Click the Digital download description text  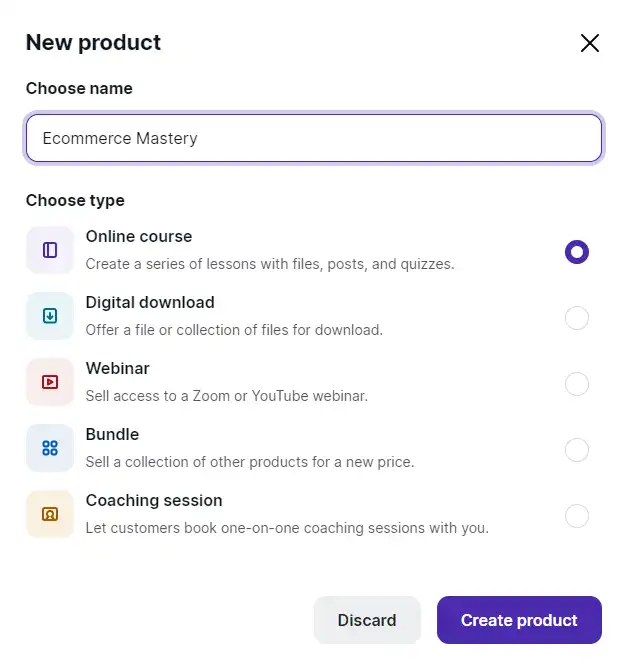pyautogui.click(x=234, y=330)
